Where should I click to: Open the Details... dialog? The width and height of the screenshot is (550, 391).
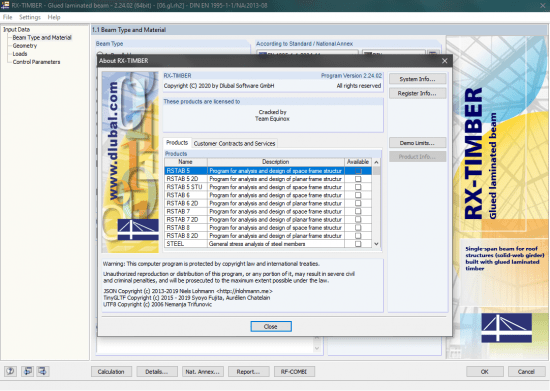[157, 372]
